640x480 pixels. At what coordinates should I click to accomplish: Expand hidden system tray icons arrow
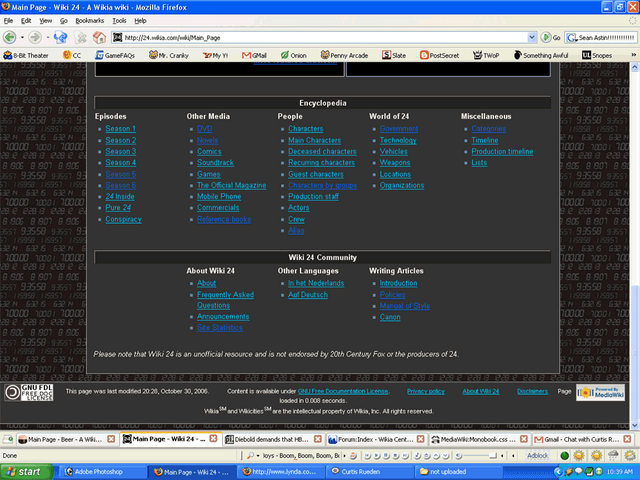(x=557, y=472)
